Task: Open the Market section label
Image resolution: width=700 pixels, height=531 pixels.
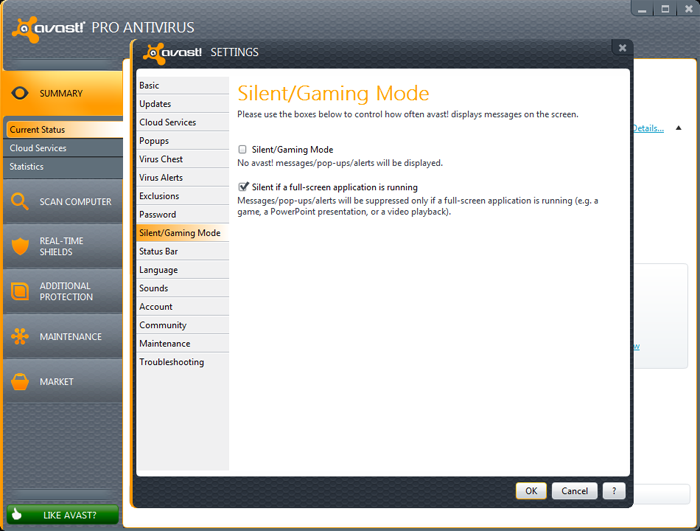Action: pos(56,382)
